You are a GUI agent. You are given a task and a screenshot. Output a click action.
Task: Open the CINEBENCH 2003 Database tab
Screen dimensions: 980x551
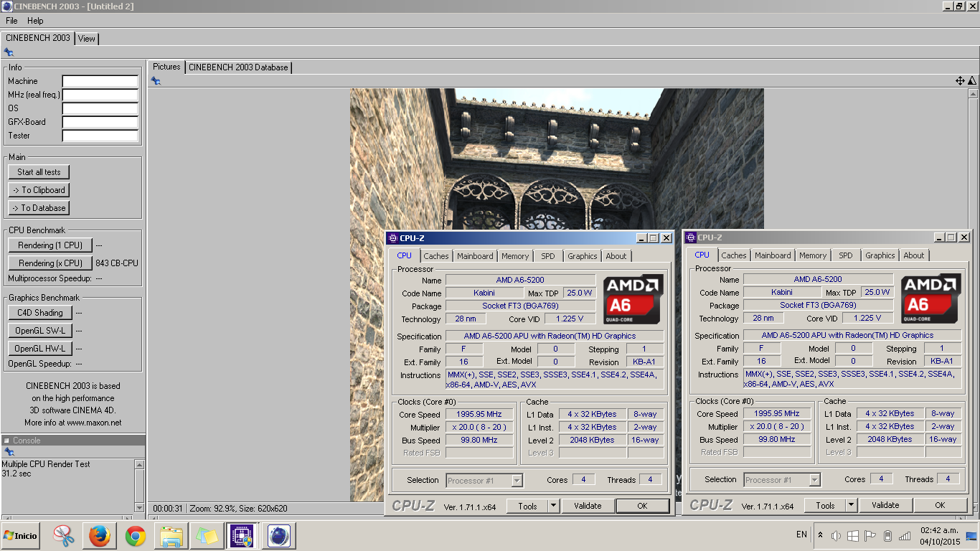click(x=238, y=67)
